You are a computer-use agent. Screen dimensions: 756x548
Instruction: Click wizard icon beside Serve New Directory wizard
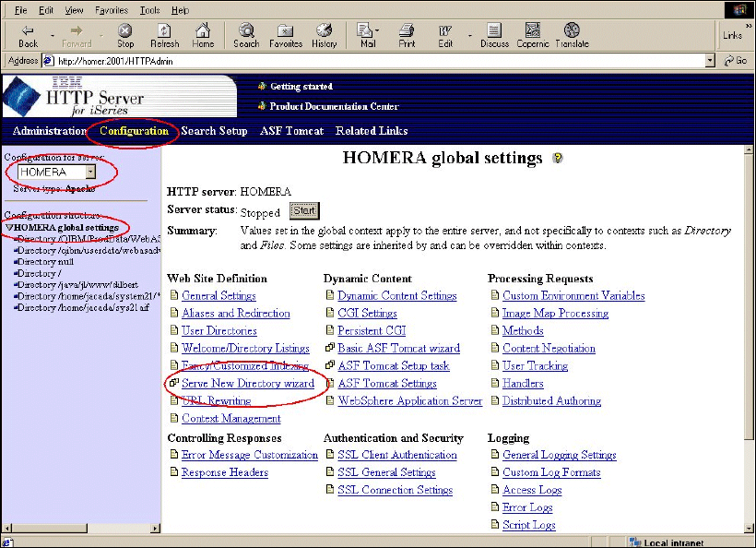(174, 383)
